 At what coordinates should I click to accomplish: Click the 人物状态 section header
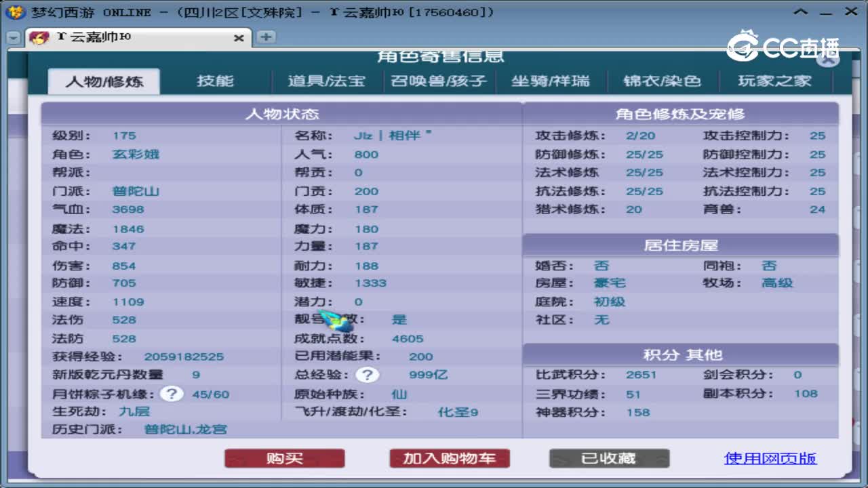click(281, 114)
